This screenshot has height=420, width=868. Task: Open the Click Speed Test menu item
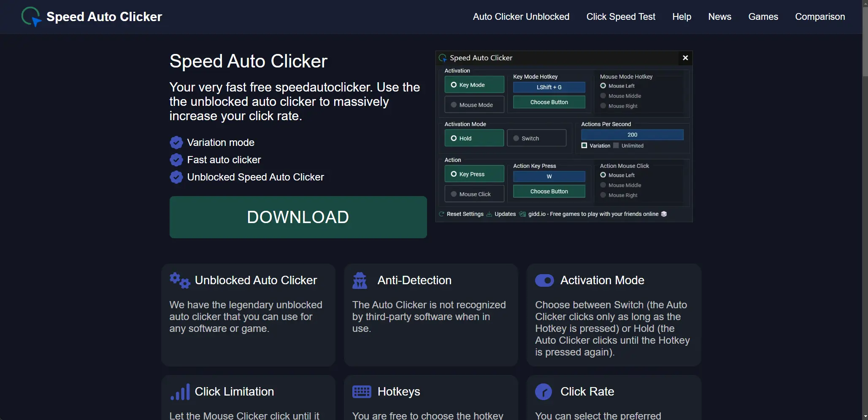tap(621, 17)
